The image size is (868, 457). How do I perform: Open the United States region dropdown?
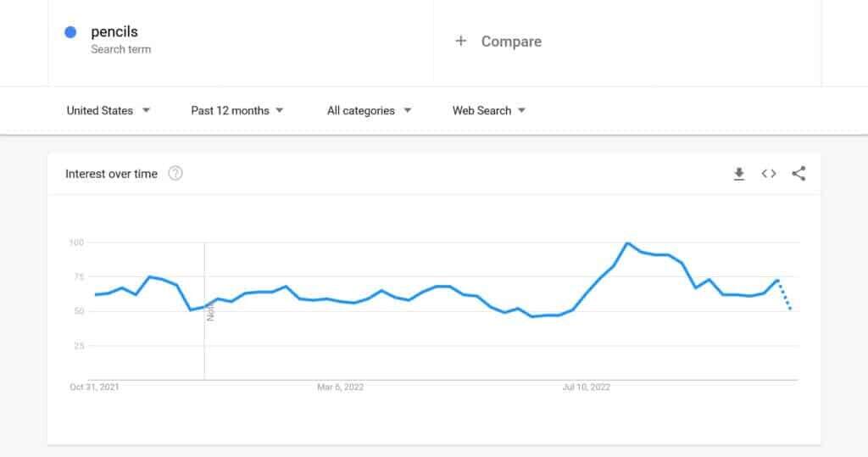click(108, 110)
